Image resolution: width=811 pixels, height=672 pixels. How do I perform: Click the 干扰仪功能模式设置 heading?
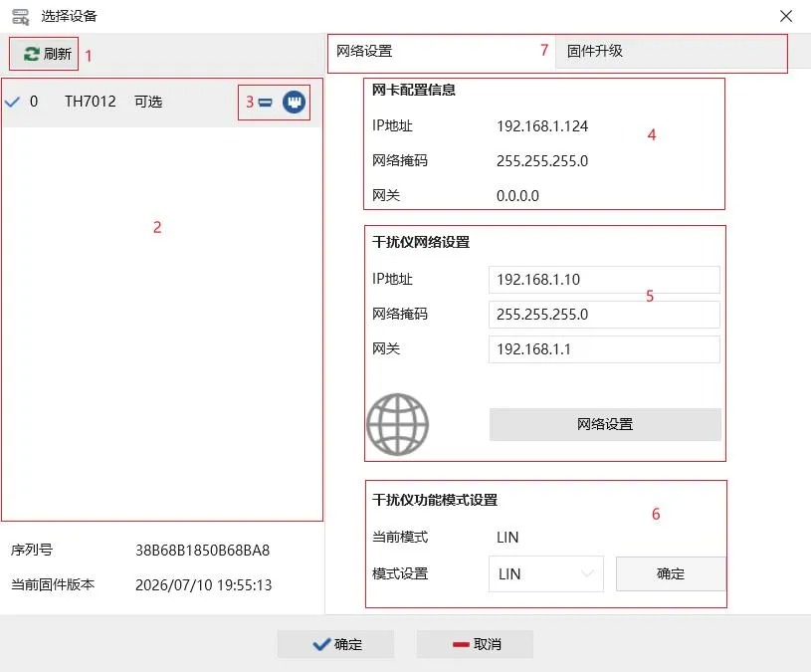pyautogui.click(x=435, y=500)
